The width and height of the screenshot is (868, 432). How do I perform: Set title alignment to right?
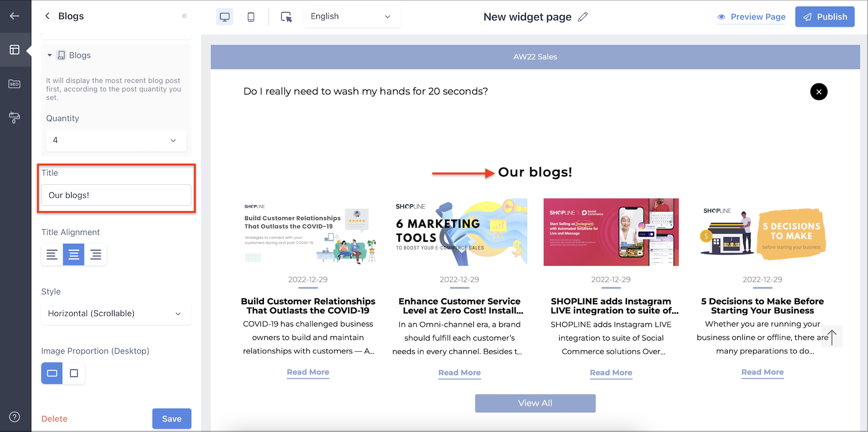[x=95, y=254]
